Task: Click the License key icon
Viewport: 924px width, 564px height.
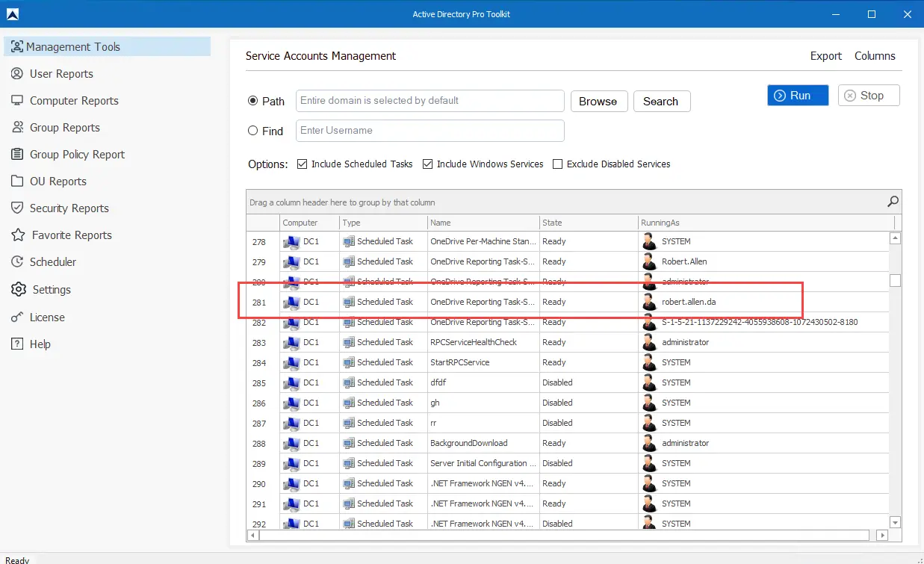Action: coord(17,317)
